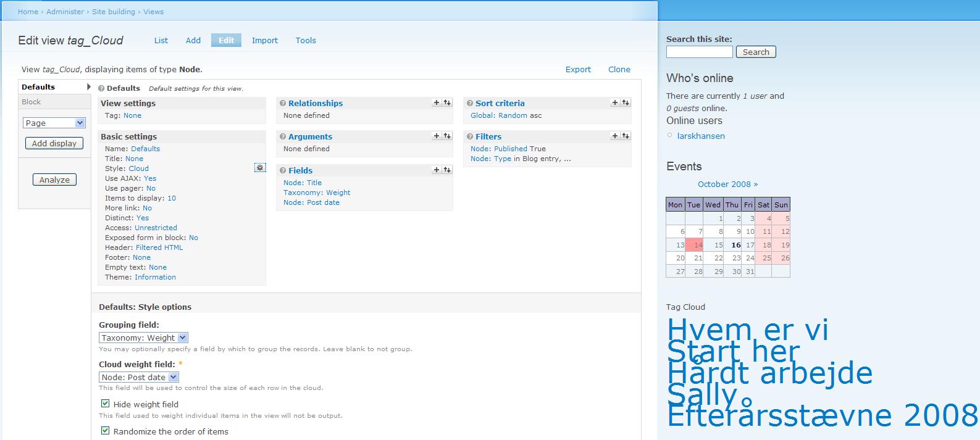Open the Grouping field dropdown
This screenshot has width=980, height=440.
[x=143, y=338]
